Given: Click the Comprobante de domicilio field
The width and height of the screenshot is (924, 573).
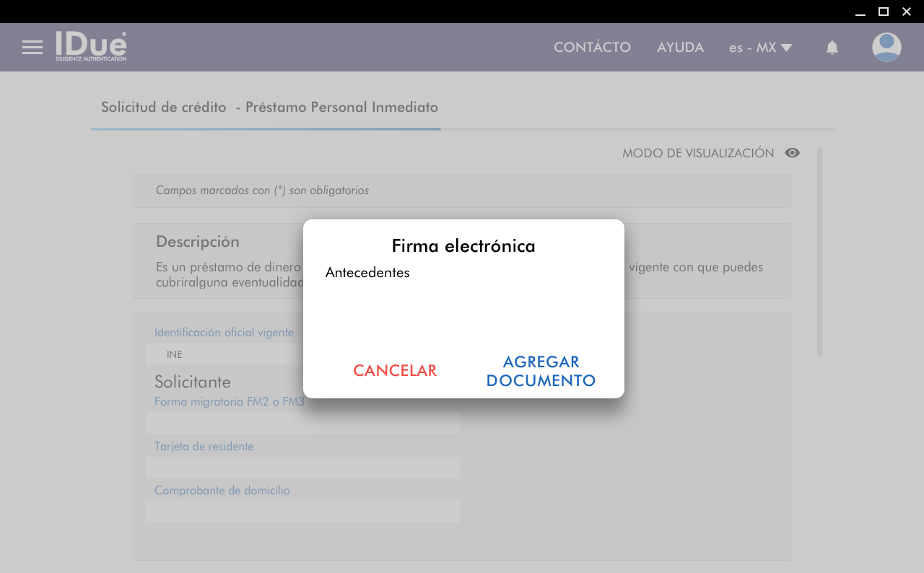Looking at the screenshot, I should coord(302,512).
